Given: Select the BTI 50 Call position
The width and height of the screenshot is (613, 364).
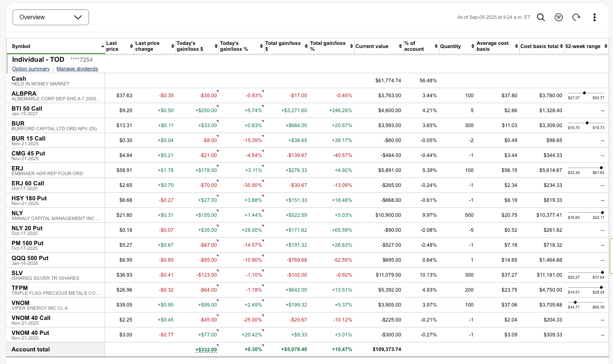Looking at the screenshot, I should pos(27,109).
